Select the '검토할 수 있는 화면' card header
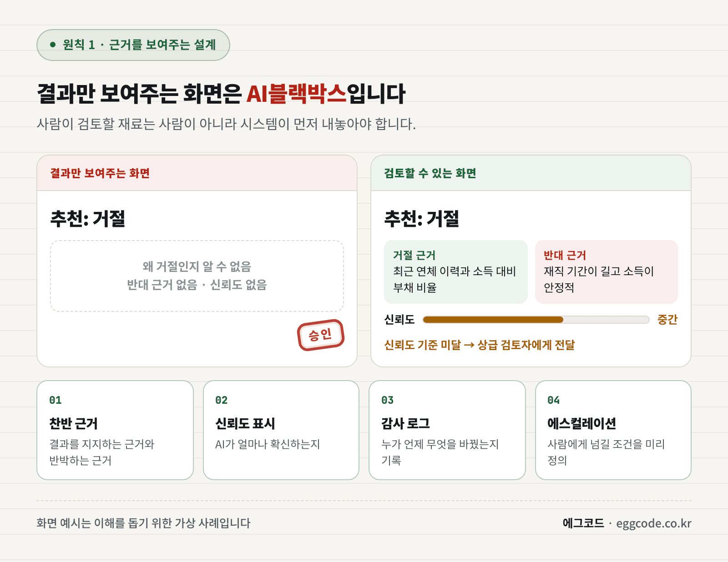This screenshot has width=728, height=562. (531, 173)
